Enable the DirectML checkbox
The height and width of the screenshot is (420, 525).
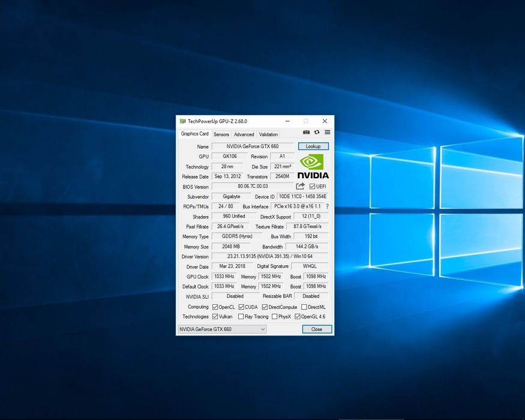[304, 307]
